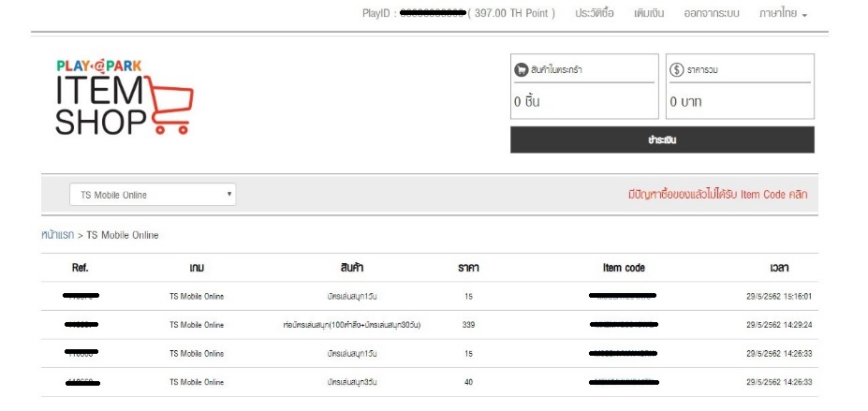Click the Ref. column header
The width and height of the screenshot is (868, 411).
click(81, 268)
